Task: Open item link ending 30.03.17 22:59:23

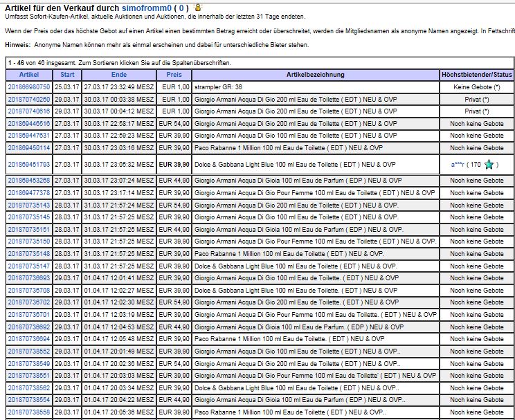Action: tap(29, 136)
